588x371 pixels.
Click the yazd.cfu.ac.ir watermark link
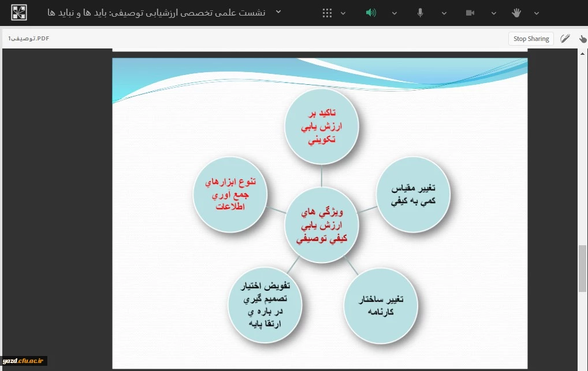coord(24,361)
